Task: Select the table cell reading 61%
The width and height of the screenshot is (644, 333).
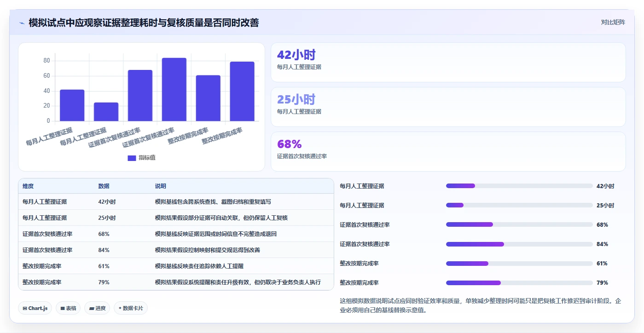Action: (x=104, y=266)
